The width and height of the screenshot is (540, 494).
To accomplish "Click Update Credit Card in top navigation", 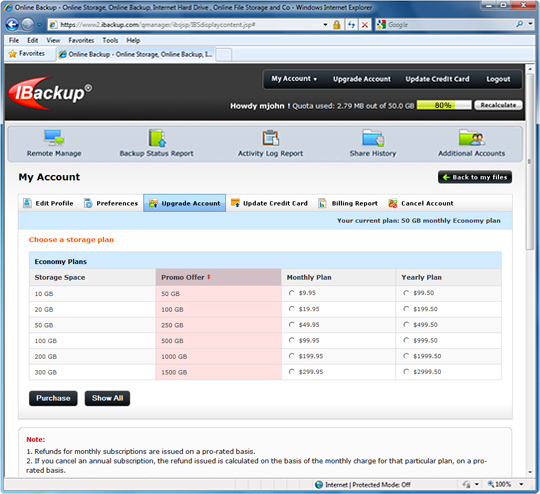I will tap(437, 79).
